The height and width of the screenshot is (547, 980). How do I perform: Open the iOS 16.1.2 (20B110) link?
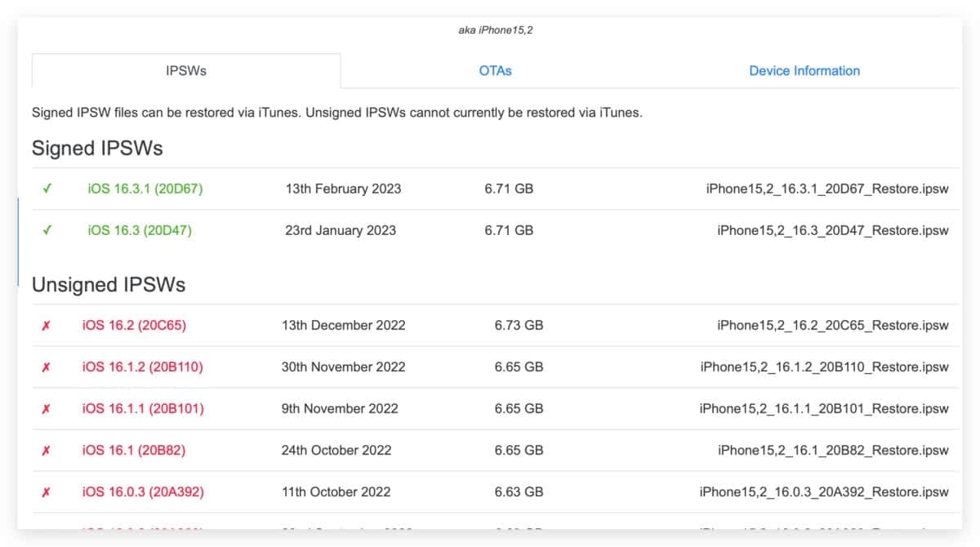[142, 367]
